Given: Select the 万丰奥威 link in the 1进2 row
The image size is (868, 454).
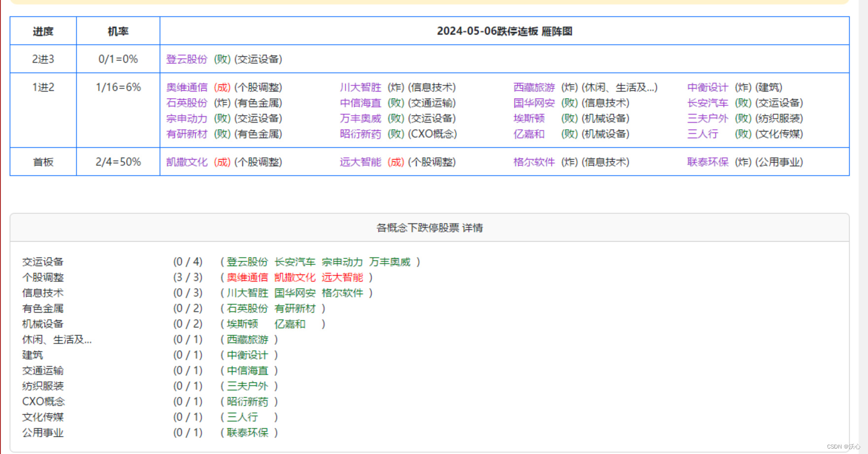Looking at the screenshot, I should [x=361, y=118].
